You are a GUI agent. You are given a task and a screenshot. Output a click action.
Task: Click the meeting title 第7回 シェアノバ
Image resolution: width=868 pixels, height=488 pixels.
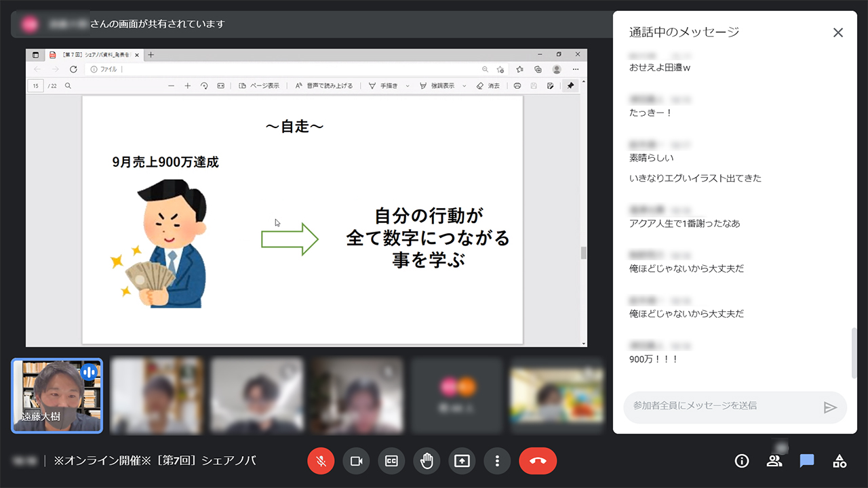[155, 461]
